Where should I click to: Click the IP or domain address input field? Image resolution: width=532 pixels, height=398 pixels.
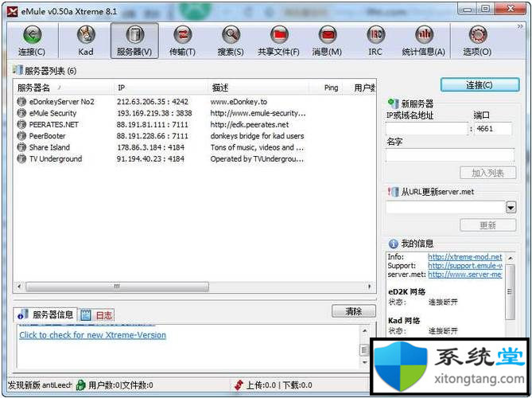tap(427, 129)
